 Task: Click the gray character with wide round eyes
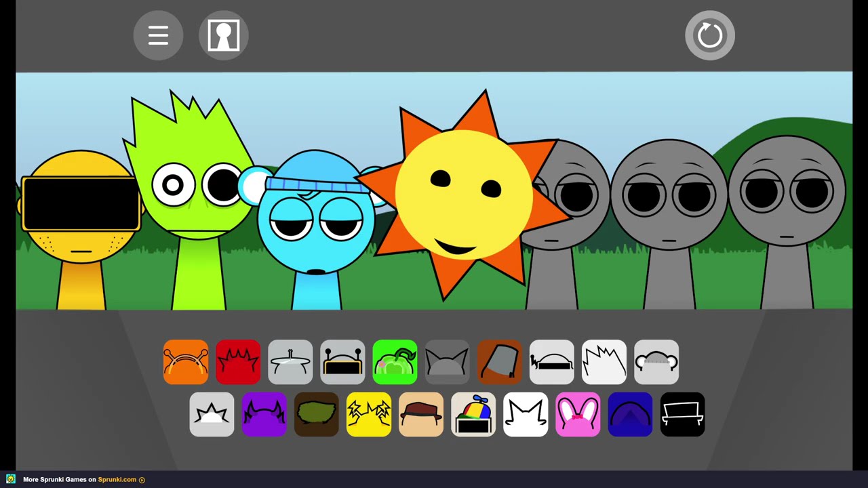[787, 222]
